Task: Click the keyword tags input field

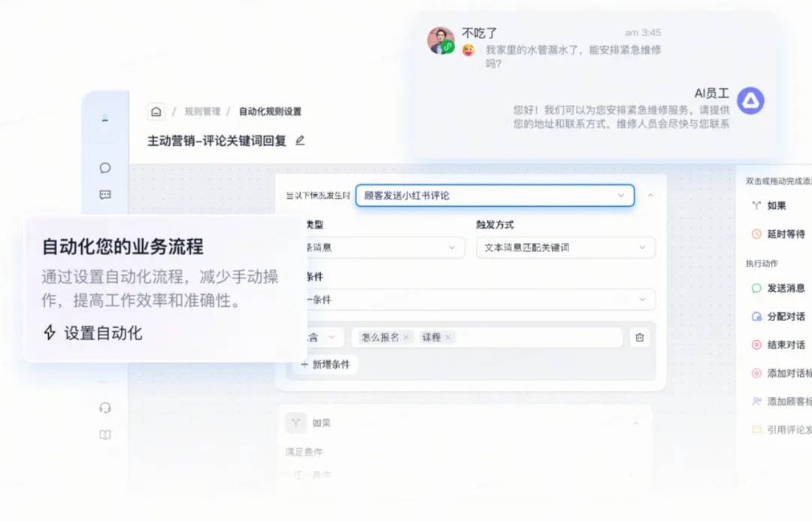Action: pos(486,338)
